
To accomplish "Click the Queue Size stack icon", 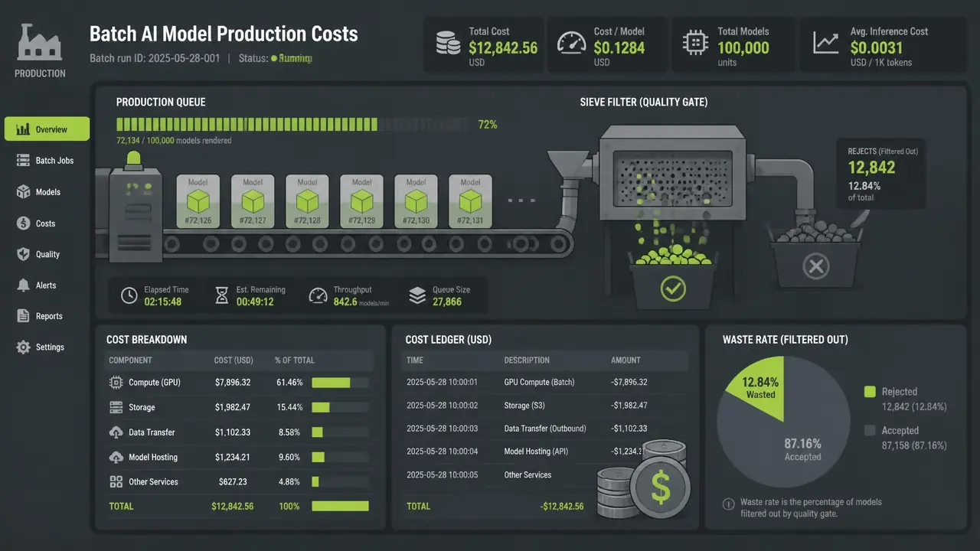I will point(417,295).
